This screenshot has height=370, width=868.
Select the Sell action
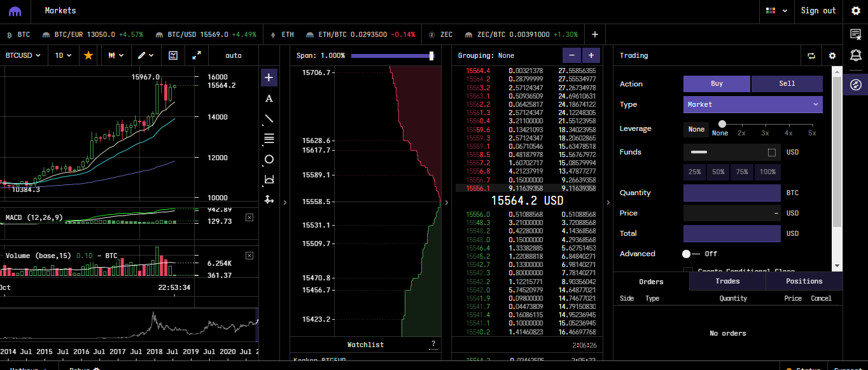point(787,83)
